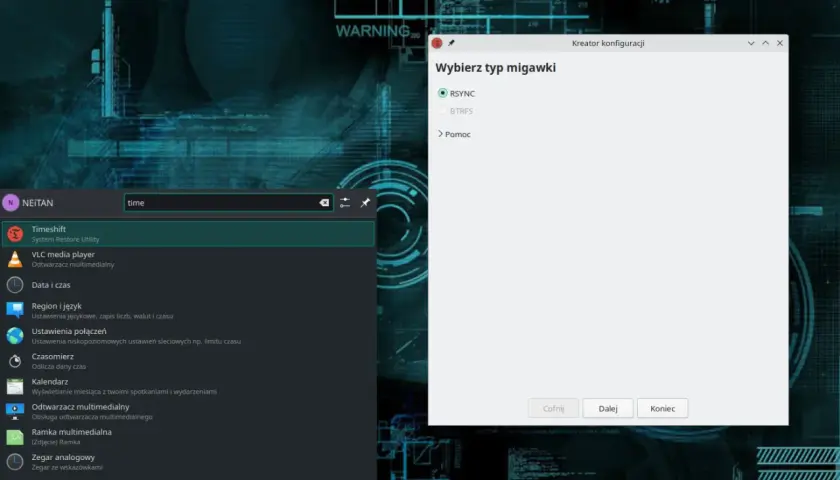Expand the Pomoc section
This screenshot has height=480, width=840.
[454, 134]
